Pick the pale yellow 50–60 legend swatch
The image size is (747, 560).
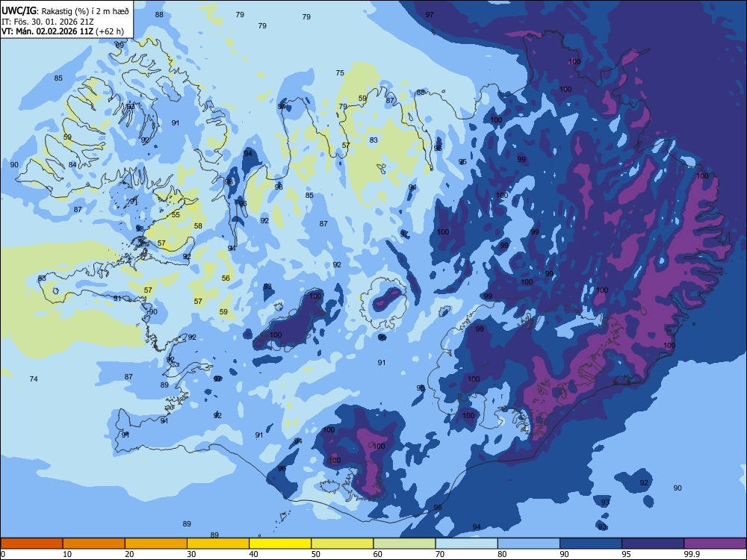point(343,544)
